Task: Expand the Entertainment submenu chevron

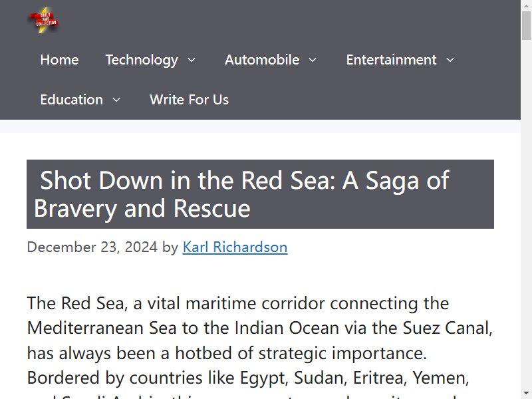Action: pyautogui.click(x=450, y=60)
